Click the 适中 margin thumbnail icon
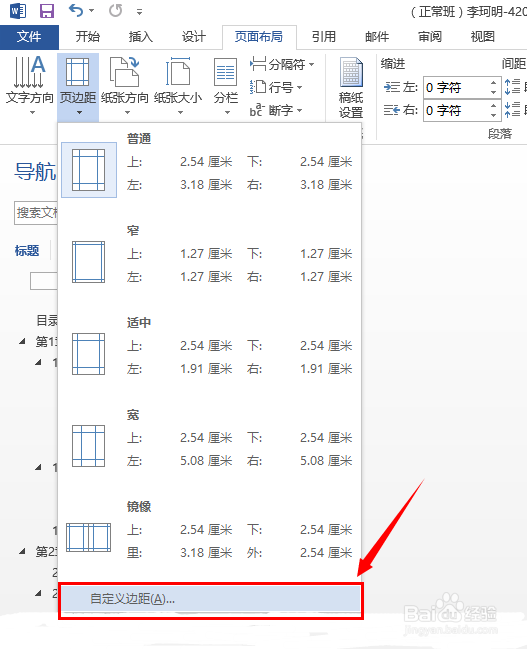527x649 pixels. coord(89,354)
